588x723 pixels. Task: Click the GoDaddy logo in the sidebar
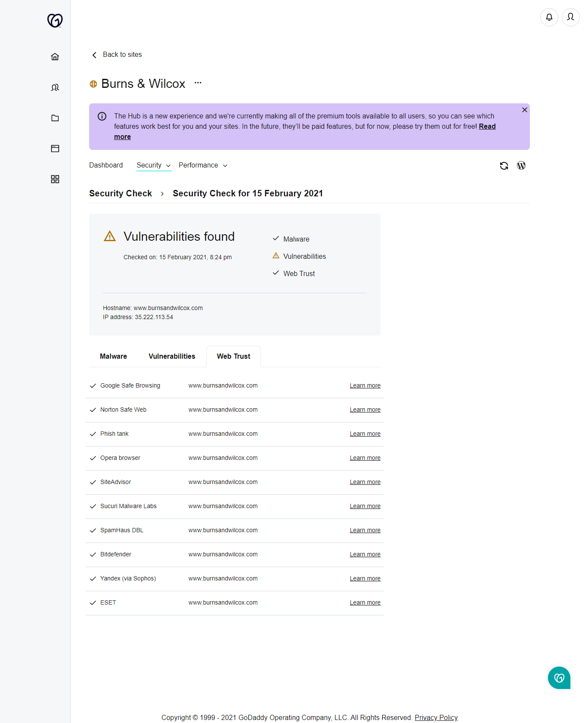(55, 20)
